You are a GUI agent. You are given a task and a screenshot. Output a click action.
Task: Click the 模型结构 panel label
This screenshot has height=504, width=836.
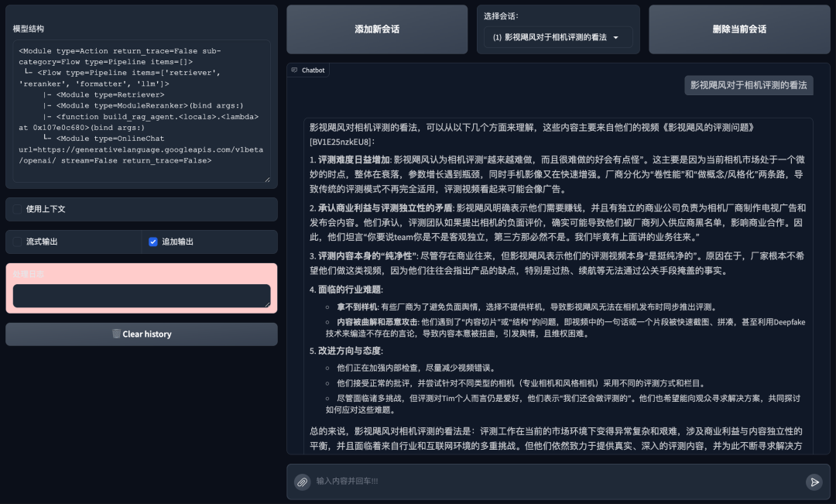click(x=29, y=29)
